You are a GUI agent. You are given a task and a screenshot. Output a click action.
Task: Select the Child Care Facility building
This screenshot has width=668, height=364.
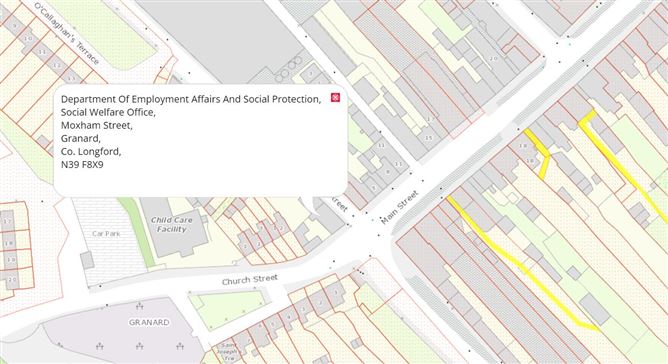click(x=174, y=226)
